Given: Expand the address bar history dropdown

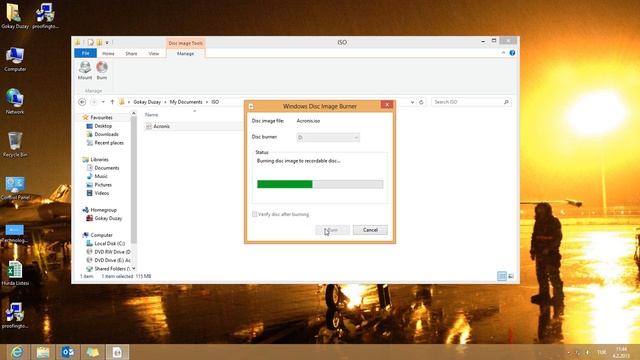Looking at the screenshot, I should click(x=413, y=102).
